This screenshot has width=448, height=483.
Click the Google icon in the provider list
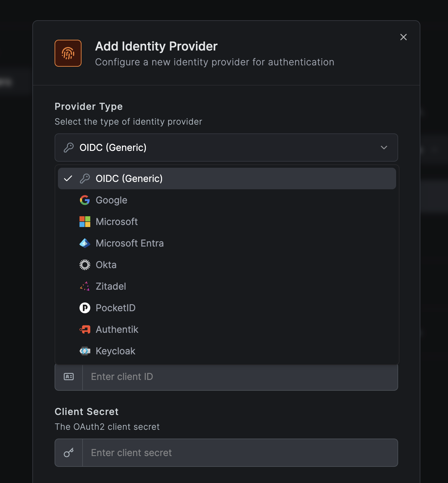pos(85,200)
